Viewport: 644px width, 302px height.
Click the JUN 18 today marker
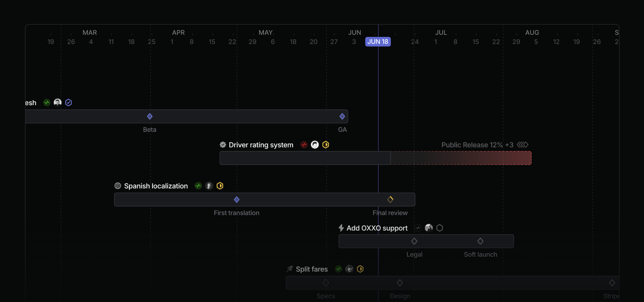coord(378,42)
